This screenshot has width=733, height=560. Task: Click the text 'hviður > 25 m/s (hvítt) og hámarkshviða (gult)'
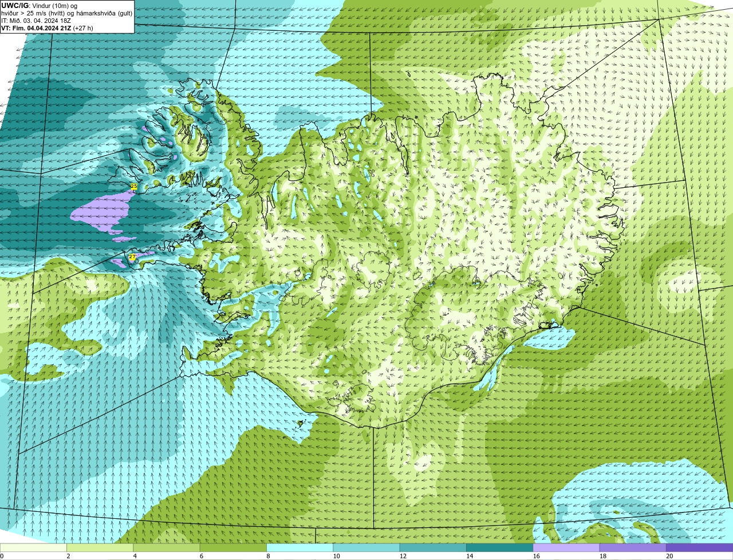click(x=66, y=13)
